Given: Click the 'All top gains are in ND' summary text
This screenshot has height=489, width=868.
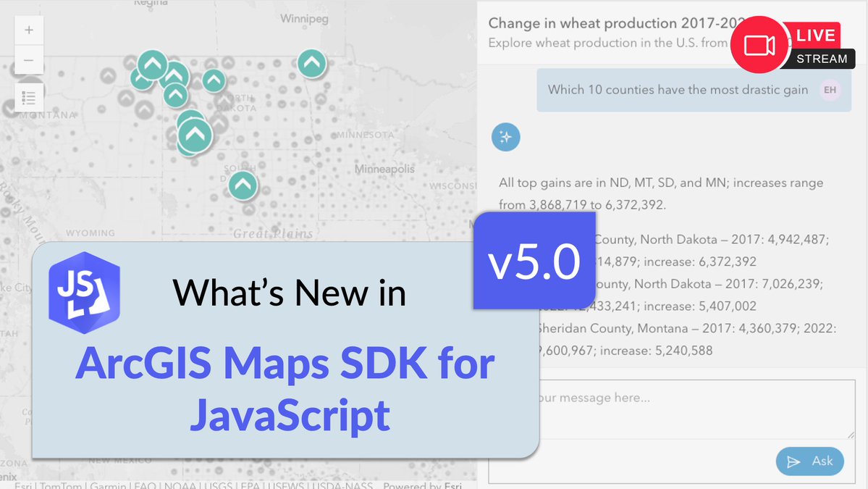Looking at the screenshot, I should (x=661, y=193).
